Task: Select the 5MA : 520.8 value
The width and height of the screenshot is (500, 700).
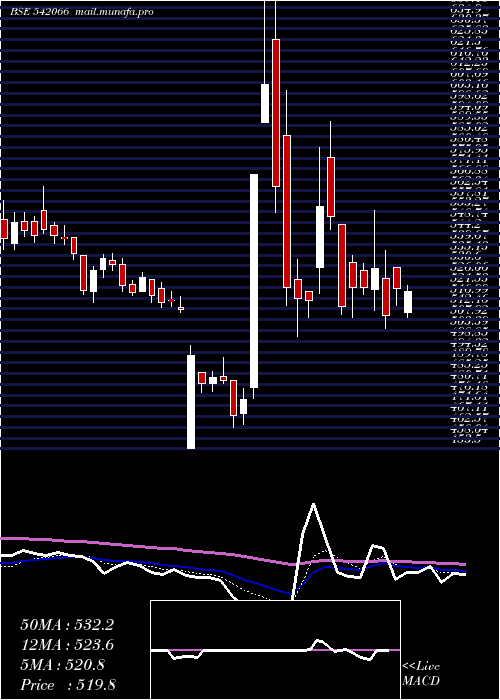Action: click(62, 665)
